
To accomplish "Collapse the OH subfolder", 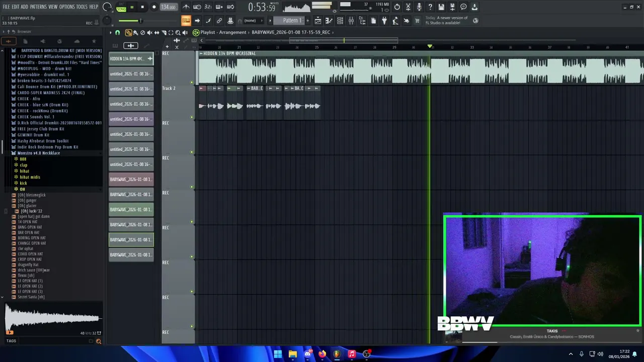I will pos(22,189).
